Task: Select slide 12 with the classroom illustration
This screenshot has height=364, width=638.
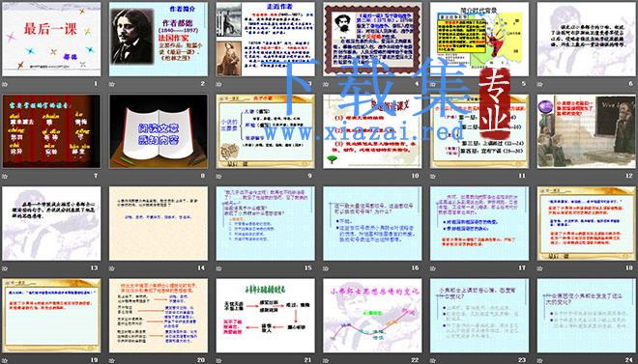Action: [x=587, y=131]
